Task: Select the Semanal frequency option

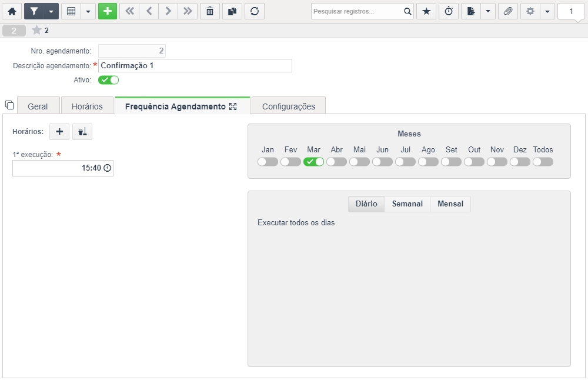Action: pos(407,204)
